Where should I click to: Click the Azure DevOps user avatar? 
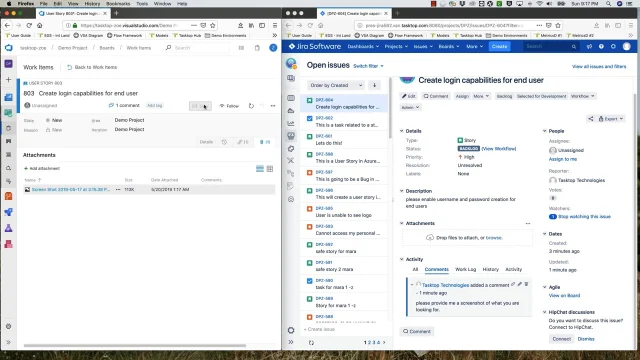point(273,48)
